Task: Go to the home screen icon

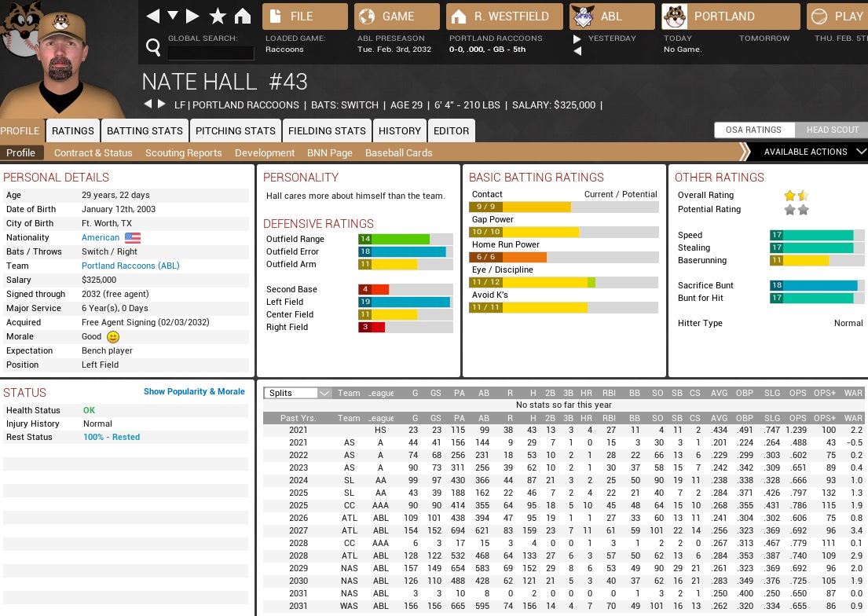Action: pos(243,16)
